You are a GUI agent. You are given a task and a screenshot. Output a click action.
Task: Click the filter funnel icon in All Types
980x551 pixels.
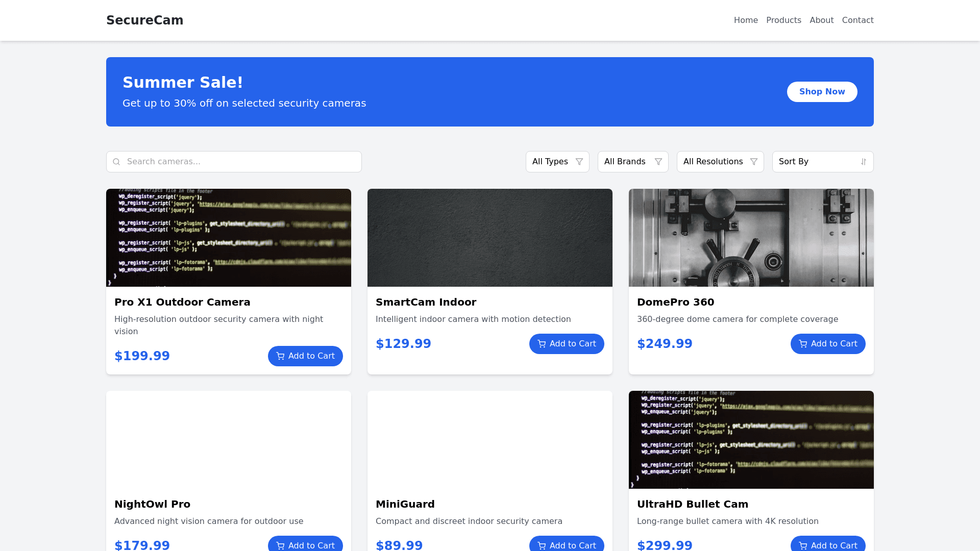(579, 162)
